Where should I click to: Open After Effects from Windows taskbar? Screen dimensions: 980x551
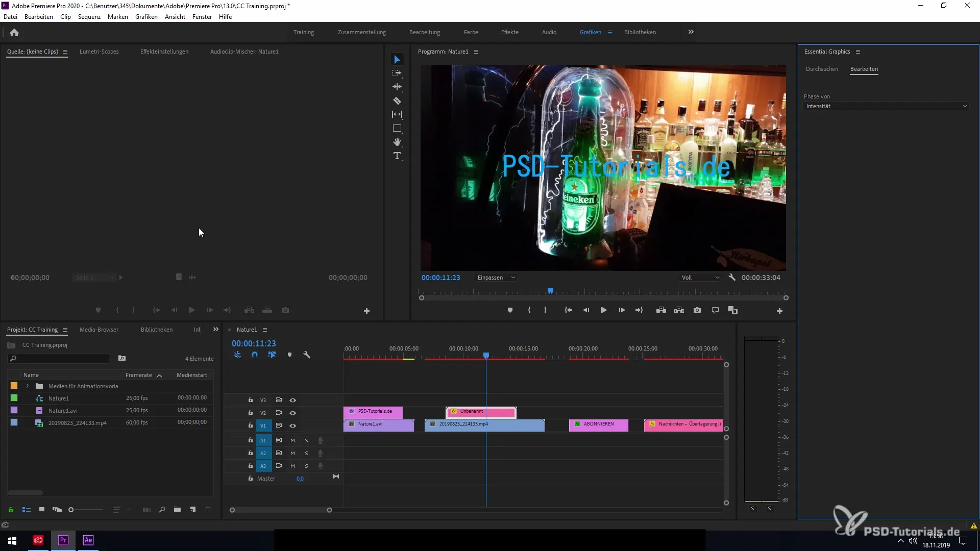point(88,540)
